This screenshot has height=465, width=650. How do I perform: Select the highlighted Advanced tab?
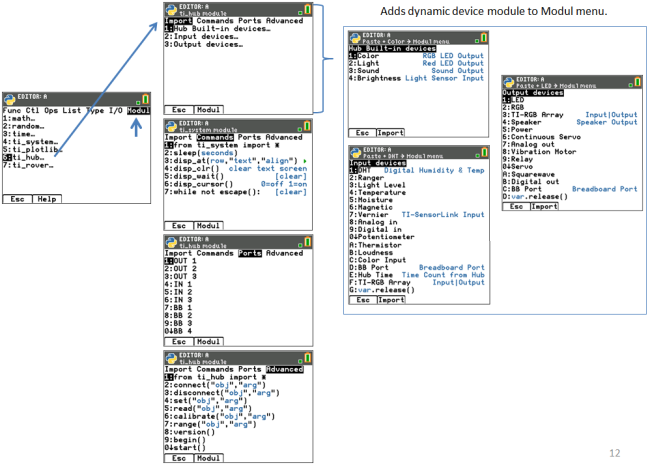tap(284, 369)
